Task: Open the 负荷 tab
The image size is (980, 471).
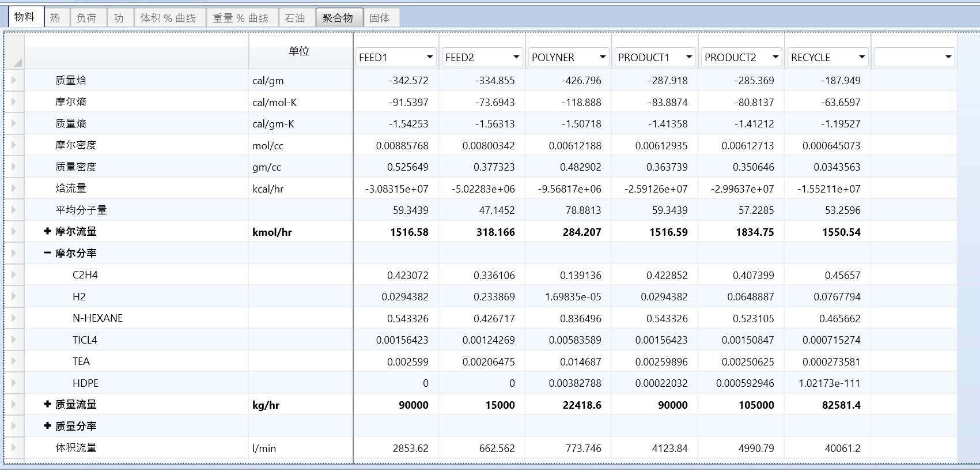Action: (x=87, y=18)
